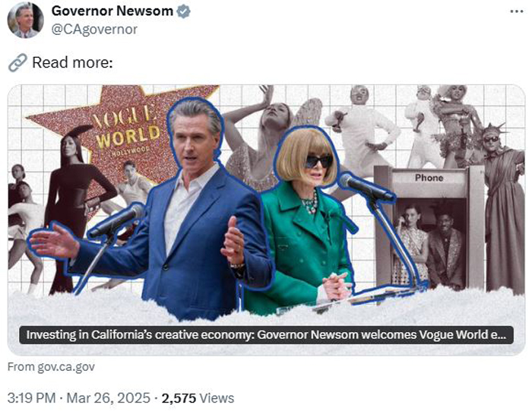Visit the From gov.ca.gov source link

coord(51,367)
